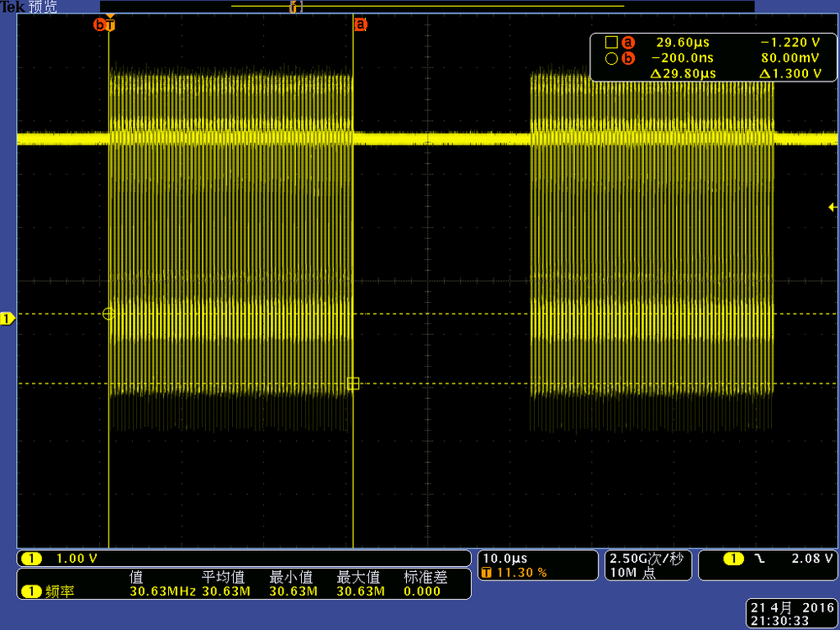Click the square cursor 'a' icon in readout
This screenshot has width=840, height=630.
610,41
